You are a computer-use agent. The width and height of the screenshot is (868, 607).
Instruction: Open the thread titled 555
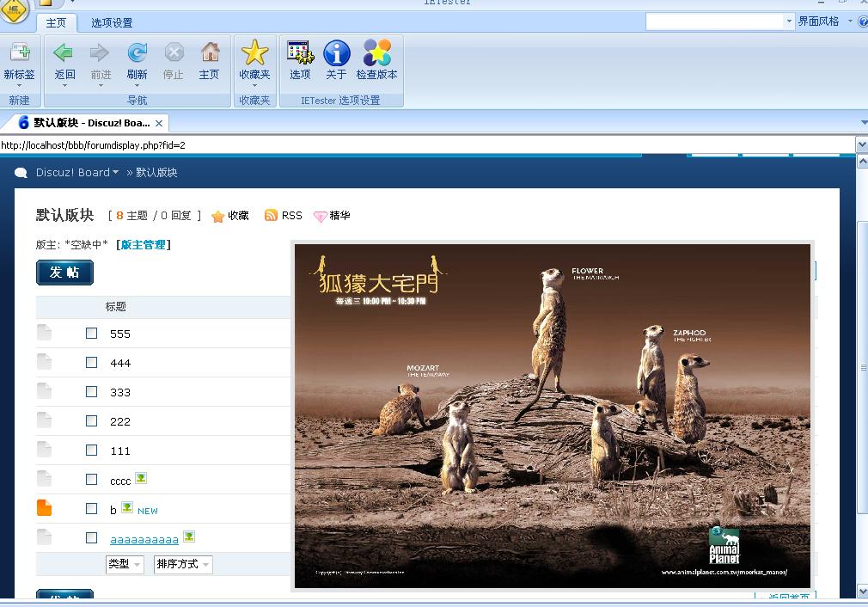click(120, 334)
